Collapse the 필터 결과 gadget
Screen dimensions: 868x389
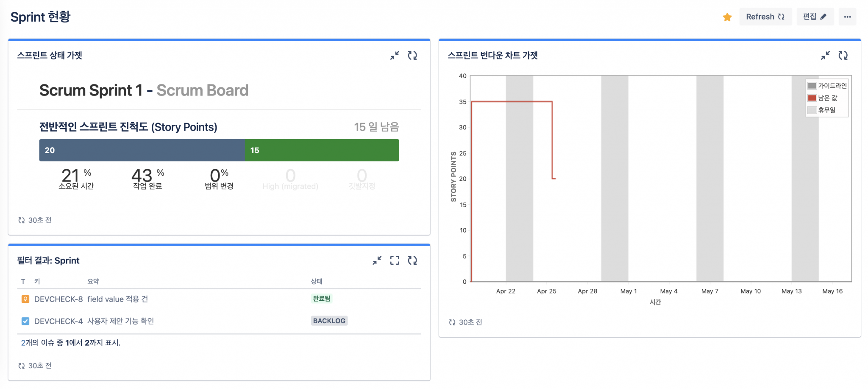377,260
